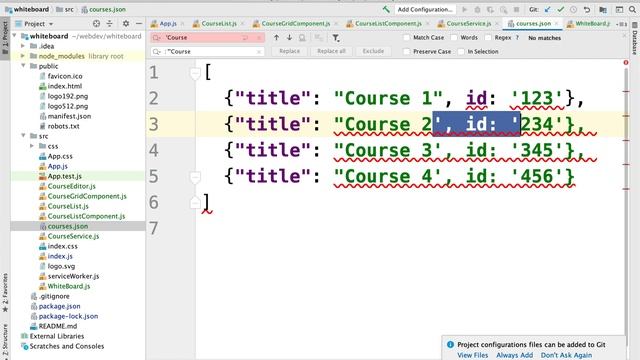The height and width of the screenshot is (360, 640).
Task: Click the Exclude button
Action: coord(373,51)
